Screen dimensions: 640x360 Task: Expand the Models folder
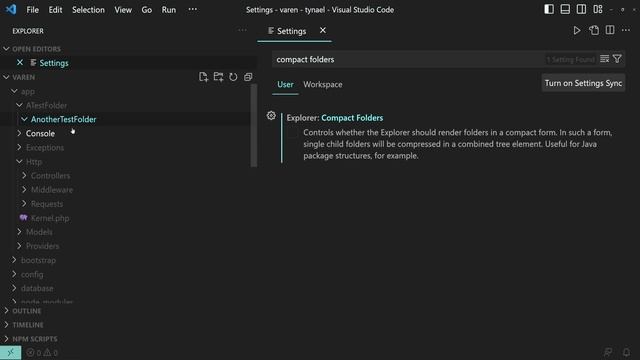pyautogui.click(x=19, y=232)
